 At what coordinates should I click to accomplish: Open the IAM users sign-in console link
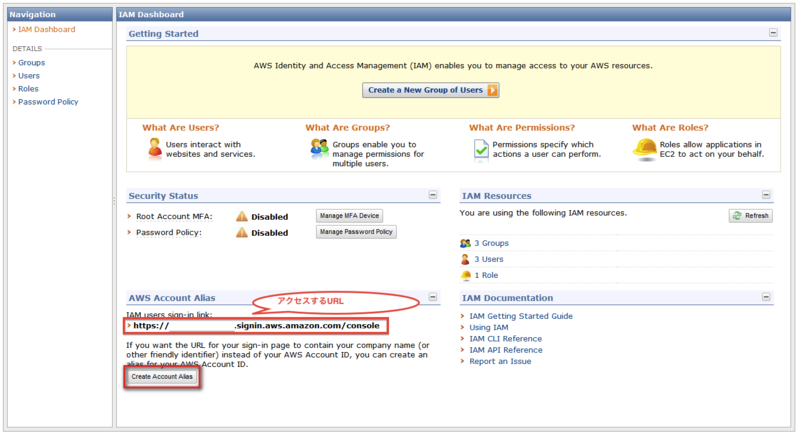(x=257, y=326)
